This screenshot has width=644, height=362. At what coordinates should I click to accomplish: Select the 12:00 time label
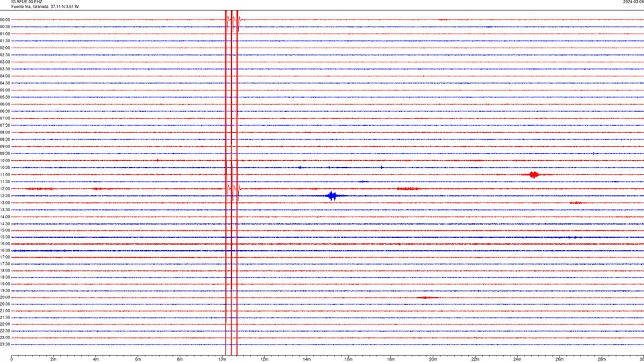click(5, 189)
